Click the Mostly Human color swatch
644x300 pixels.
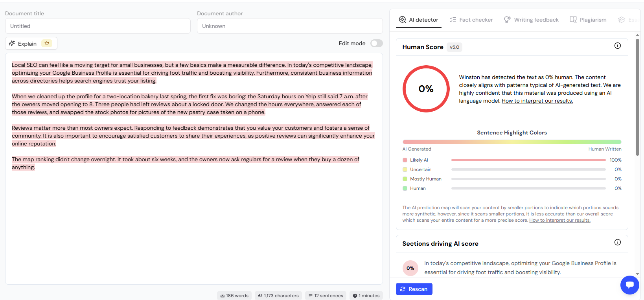point(405,179)
